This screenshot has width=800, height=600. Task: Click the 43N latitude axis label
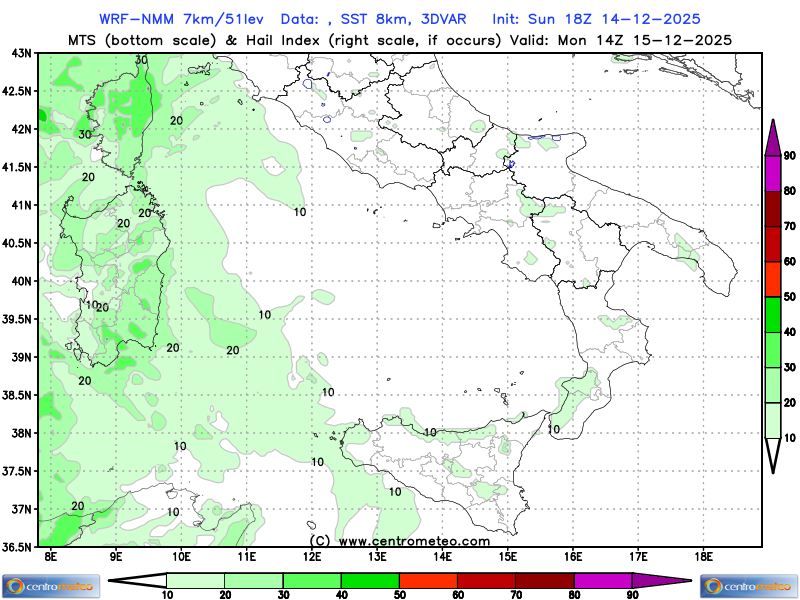[19, 53]
